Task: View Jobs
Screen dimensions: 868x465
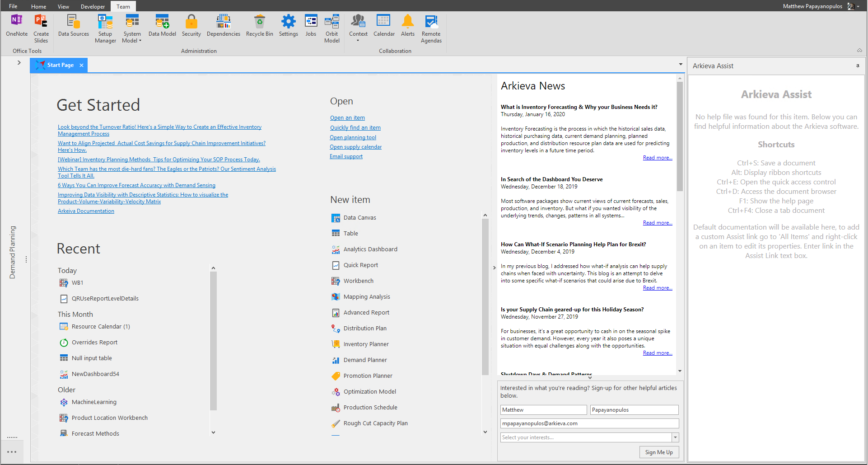Action: (x=311, y=25)
